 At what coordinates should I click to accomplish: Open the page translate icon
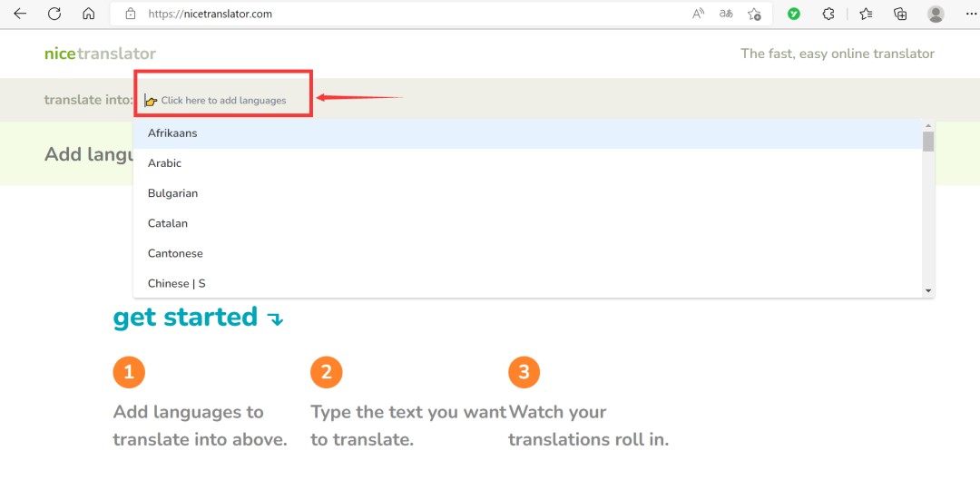(726, 14)
